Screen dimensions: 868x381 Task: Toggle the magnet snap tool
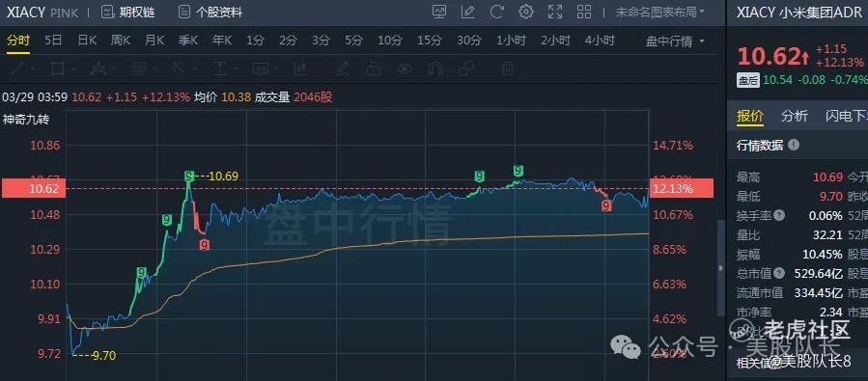click(x=435, y=69)
